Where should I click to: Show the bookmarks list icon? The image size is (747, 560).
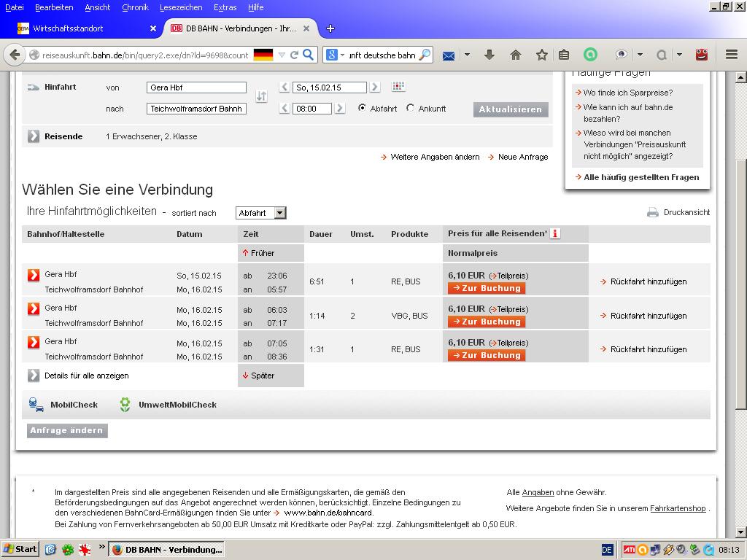[564, 55]
